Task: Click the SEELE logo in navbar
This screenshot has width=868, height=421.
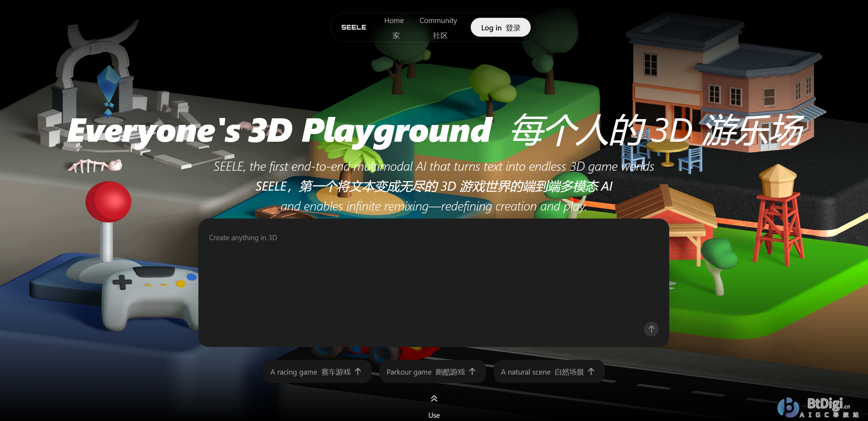Action: click(354, 27)
